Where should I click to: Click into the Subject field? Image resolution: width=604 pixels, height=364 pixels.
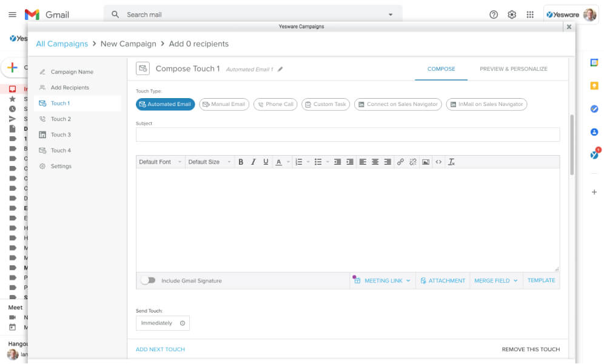pos(347,134)
